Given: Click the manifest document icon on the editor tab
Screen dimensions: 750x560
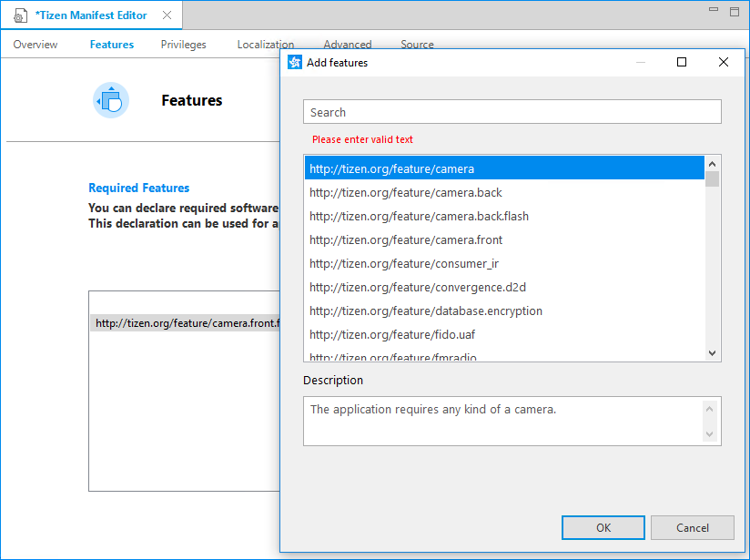Looking at the screenshot, I should [x=20, y=15].
